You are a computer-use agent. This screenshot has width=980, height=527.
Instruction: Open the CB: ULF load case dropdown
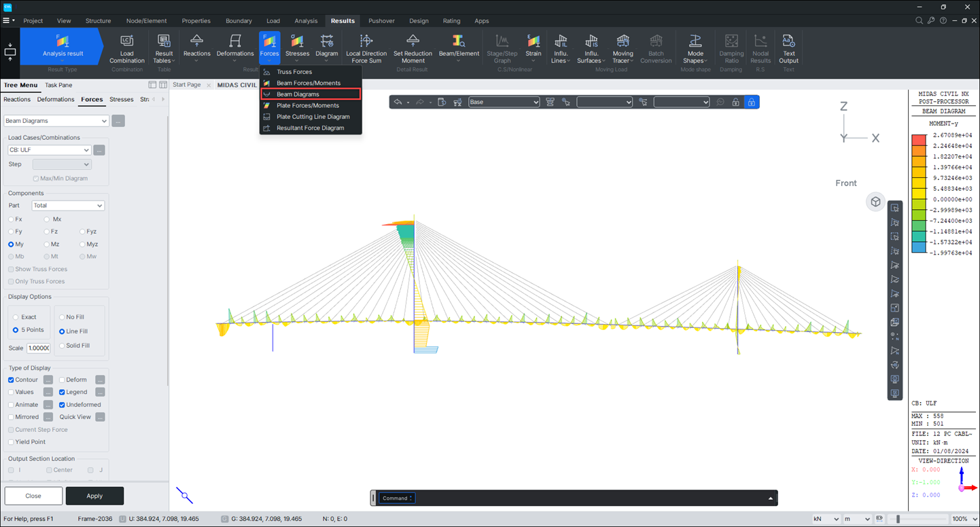[x=49, y=150]
